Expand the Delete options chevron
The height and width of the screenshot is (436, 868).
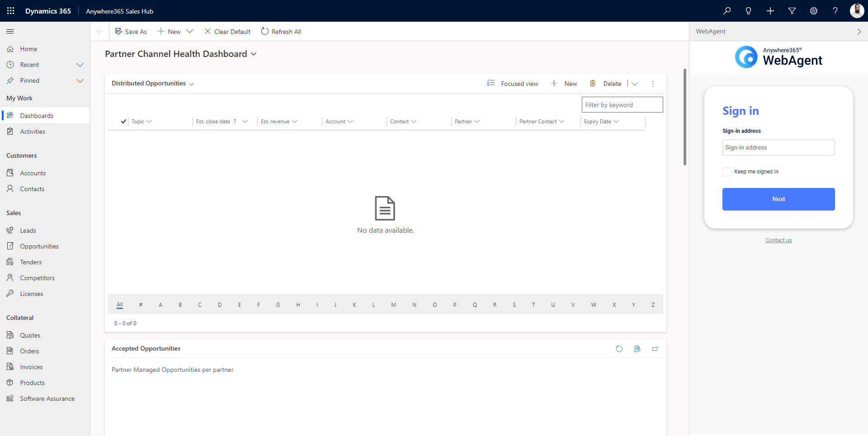pos(635,84)
